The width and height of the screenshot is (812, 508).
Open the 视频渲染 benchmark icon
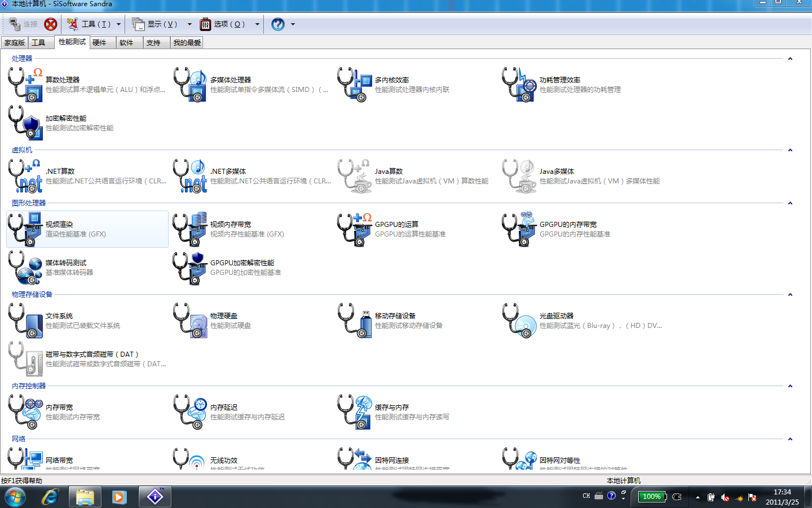tap(25, 229)
